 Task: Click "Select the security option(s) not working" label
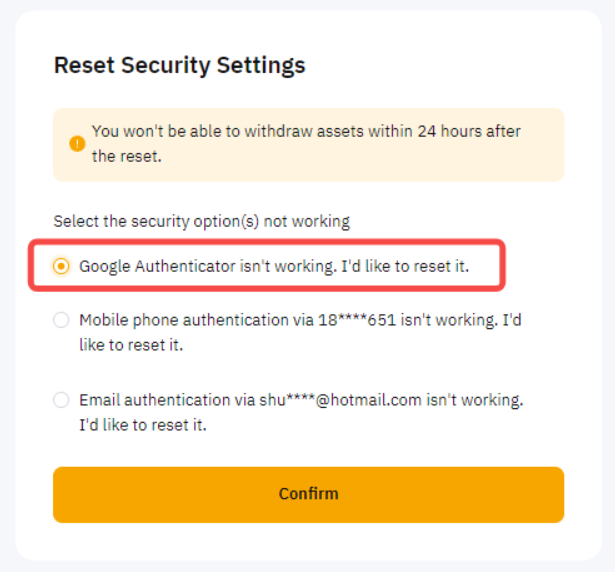pyautogui.click(x=201, y=220)
